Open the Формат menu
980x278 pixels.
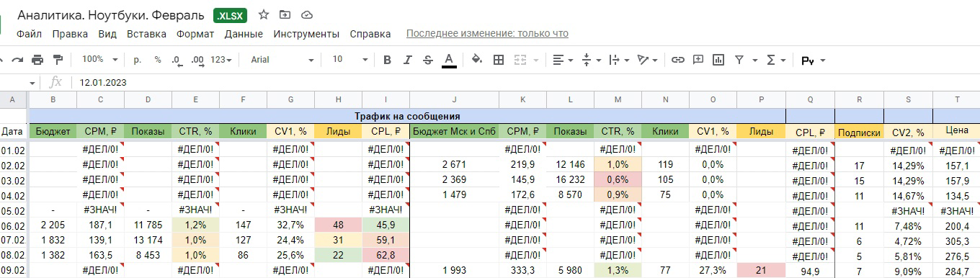pyautogui.click(x=195, y=34)
